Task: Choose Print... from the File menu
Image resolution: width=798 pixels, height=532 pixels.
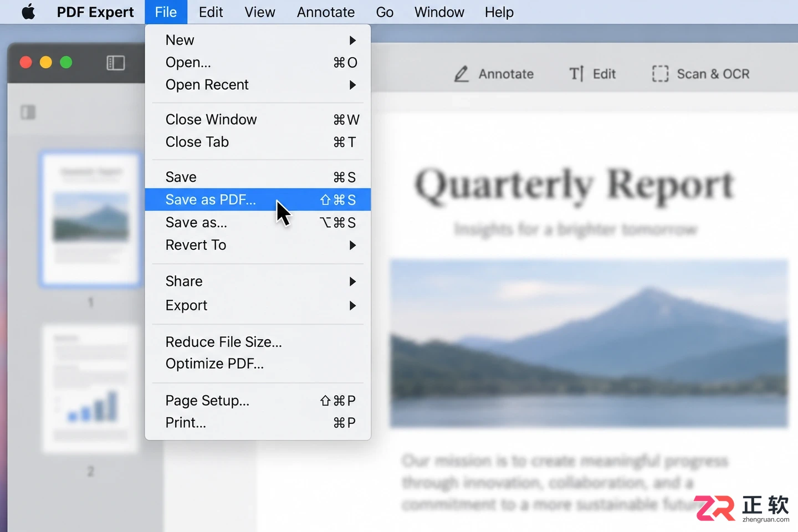Action: pyautogui.click(x=258, y=422)
